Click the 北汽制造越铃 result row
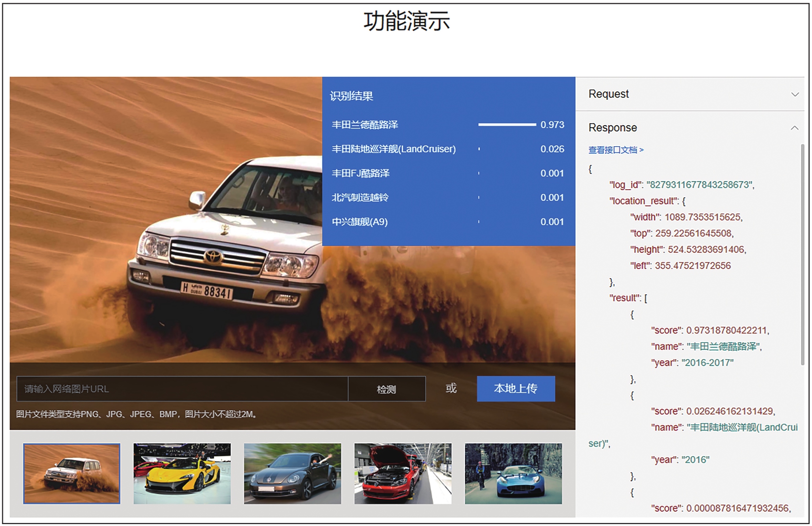 (x=448, y=197)
